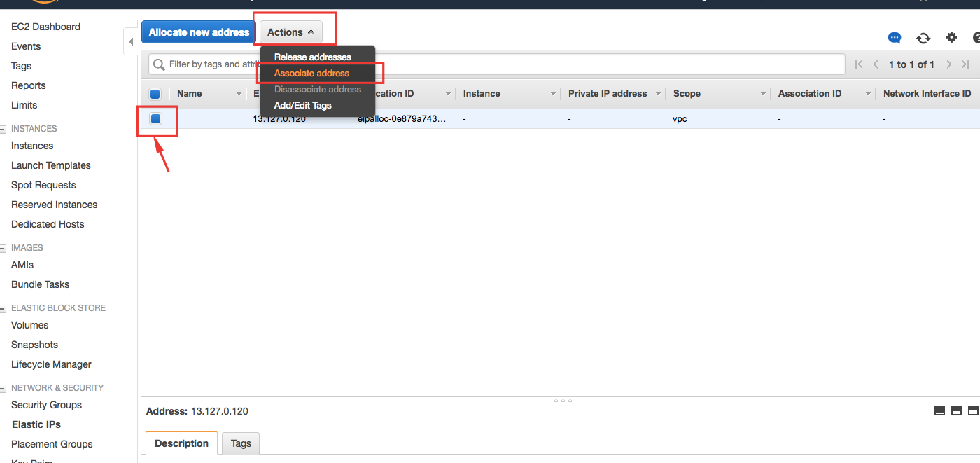Go to the first page of results

(x=859, y=64)
